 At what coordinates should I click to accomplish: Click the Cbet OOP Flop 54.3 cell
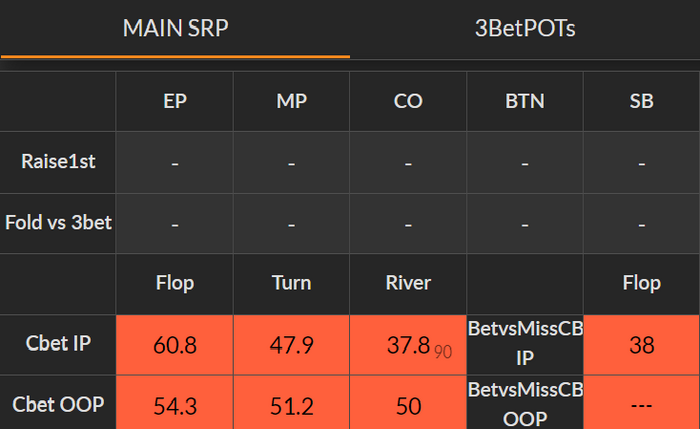point(175,406)
